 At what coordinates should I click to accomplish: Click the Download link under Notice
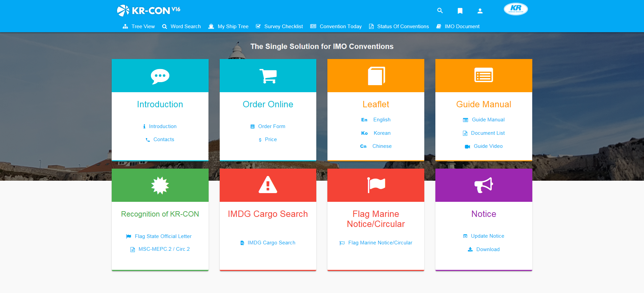pyautogui.click(x=488, y=249)
